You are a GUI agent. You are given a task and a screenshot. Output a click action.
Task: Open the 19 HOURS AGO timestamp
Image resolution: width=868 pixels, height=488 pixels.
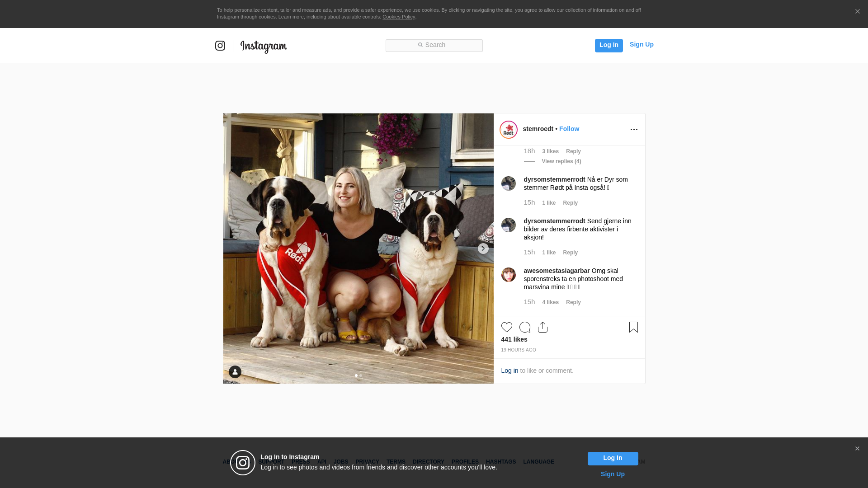pyautogui.click(x=519, y=350)
